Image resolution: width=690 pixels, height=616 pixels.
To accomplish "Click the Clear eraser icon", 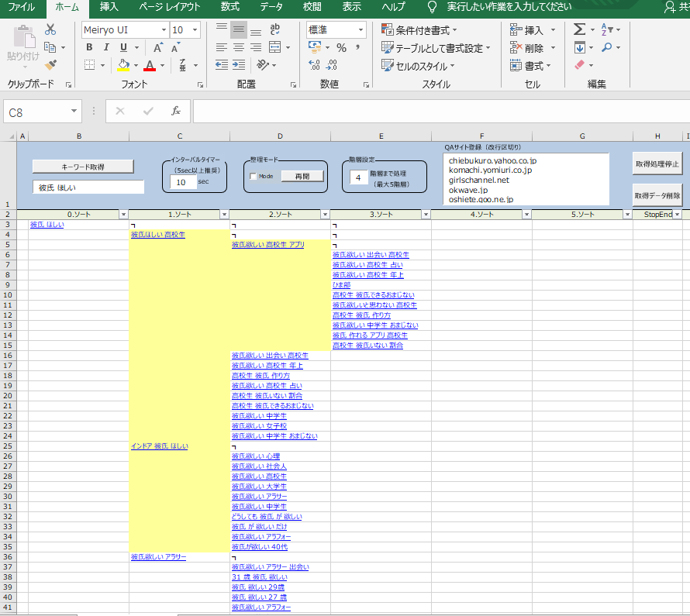I will (x=580, y=65).
